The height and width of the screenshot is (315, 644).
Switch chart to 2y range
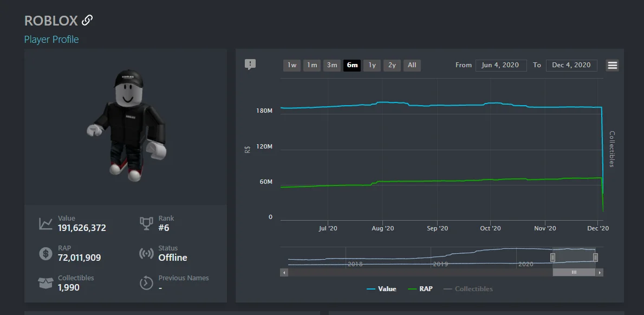pos(392,65)
